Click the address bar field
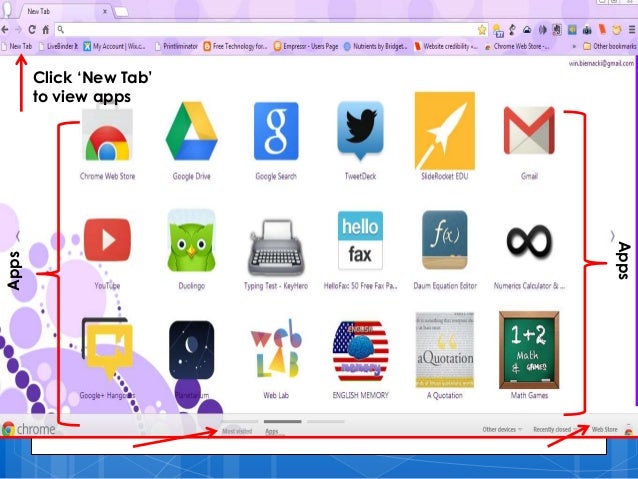 (x=269, y=30)
